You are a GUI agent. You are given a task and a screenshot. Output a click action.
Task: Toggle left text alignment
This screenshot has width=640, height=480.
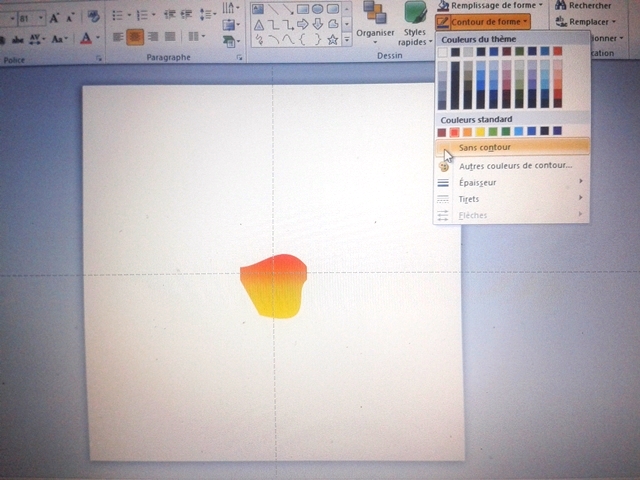pos(116,38)
